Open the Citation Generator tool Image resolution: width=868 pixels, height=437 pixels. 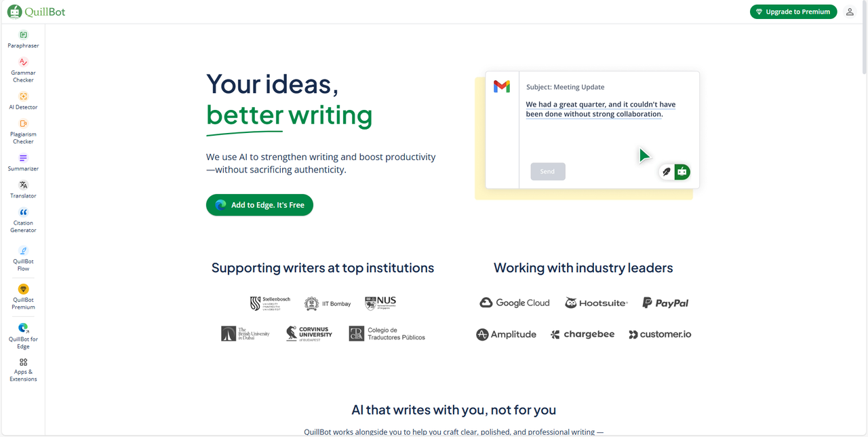point(23,221)
